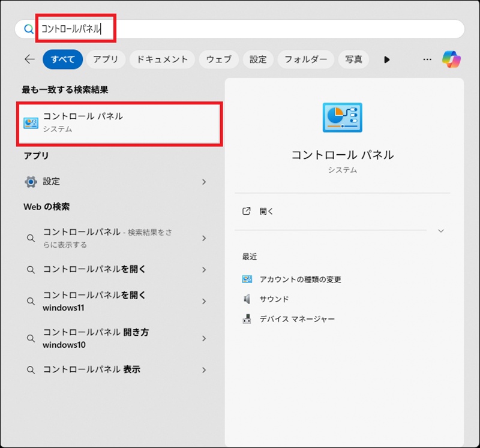Click web suggestion コントロールパネル 表示
Image resolution: width=480 pixels, height=448 pixels.
91,370
